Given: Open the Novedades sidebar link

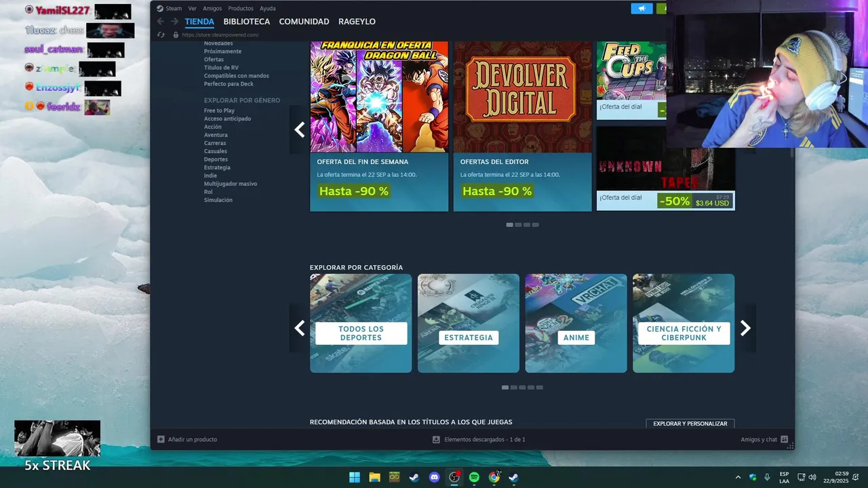Looking at the screenshot, I should click(218, 43).
